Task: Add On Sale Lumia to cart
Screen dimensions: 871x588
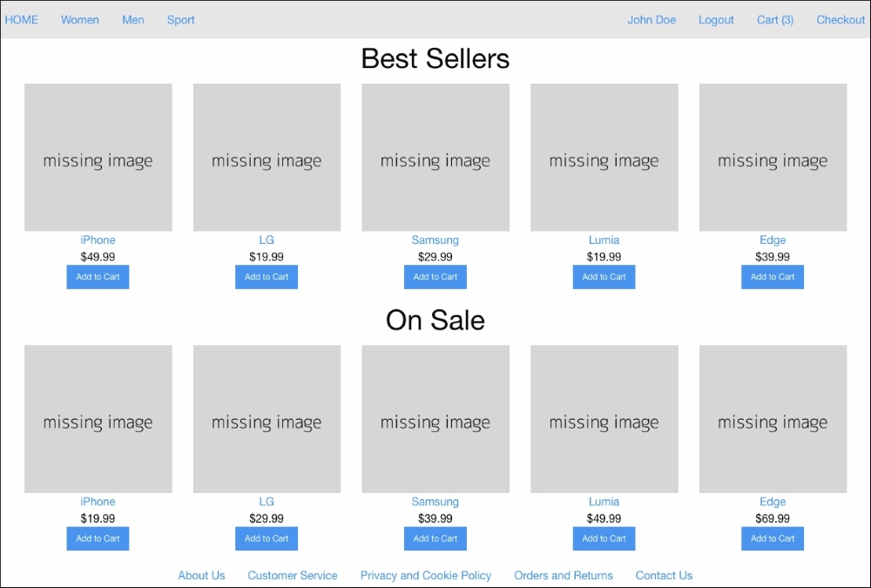Action: pyautogui.click(x=604, y=538)
